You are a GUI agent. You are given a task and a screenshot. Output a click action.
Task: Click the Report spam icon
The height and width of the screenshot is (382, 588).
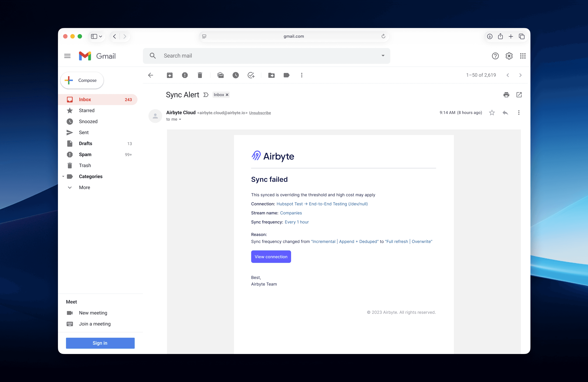pos(185,75)
